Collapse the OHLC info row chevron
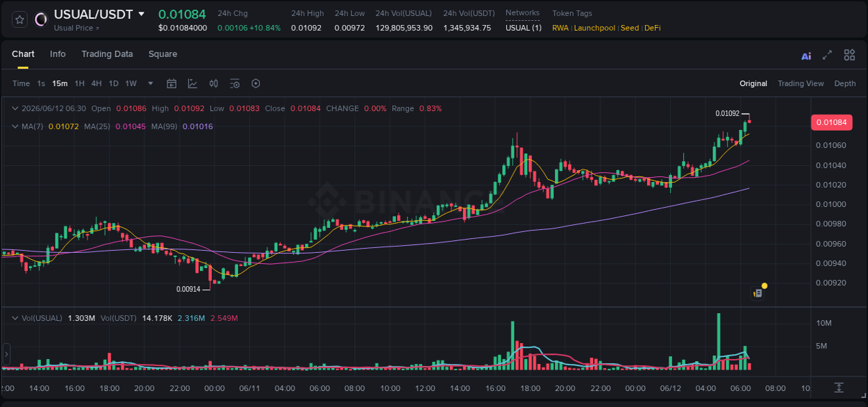868x407 pixels. 15,108
